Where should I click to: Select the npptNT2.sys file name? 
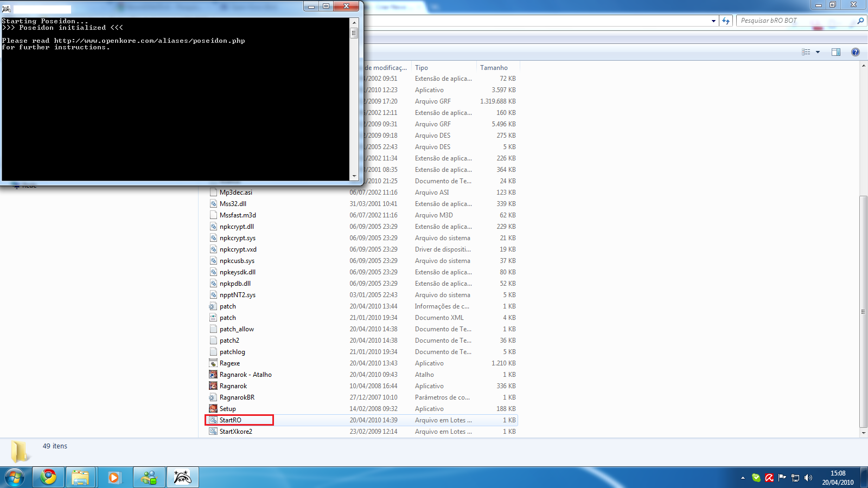238,295
